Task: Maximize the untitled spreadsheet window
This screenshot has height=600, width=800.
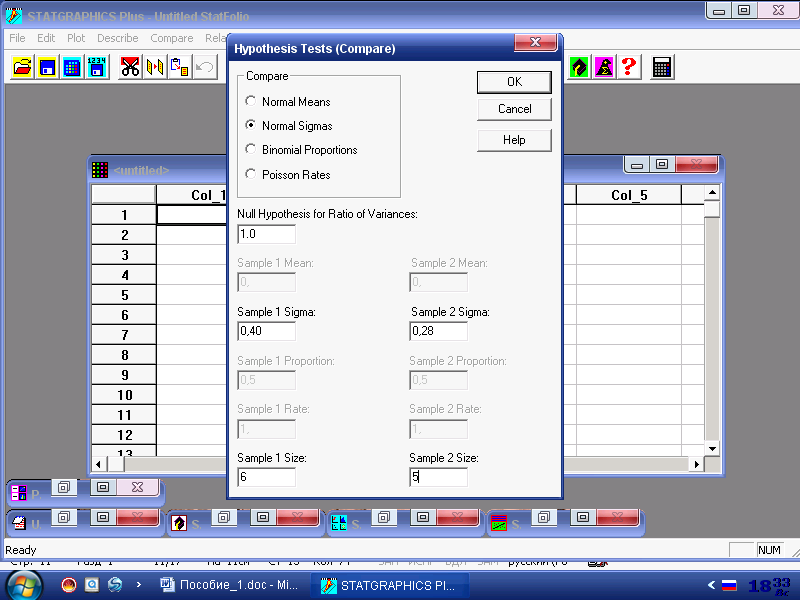Action: tap(662, 164)
